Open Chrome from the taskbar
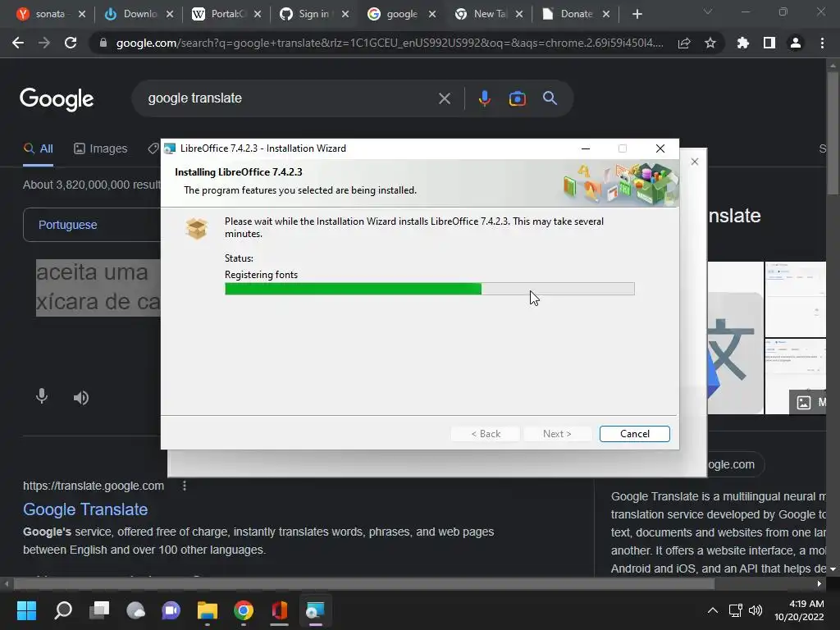 click(243, 610)
